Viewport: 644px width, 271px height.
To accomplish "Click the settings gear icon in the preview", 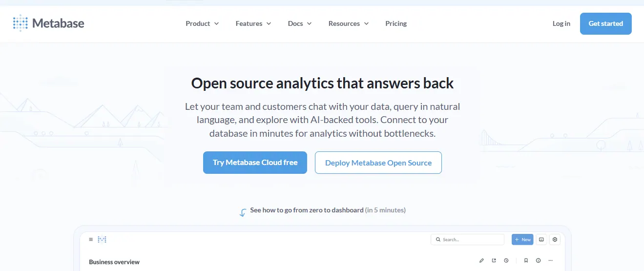I will pyautogui.click(x=554, y=240).
